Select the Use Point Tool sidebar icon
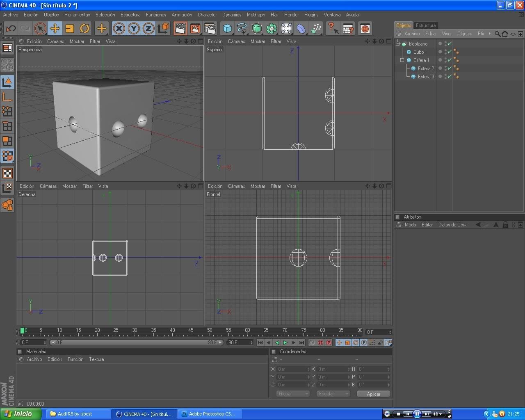Image resolution: width=525 pixels, height=420 pixels. coord(7,112)
